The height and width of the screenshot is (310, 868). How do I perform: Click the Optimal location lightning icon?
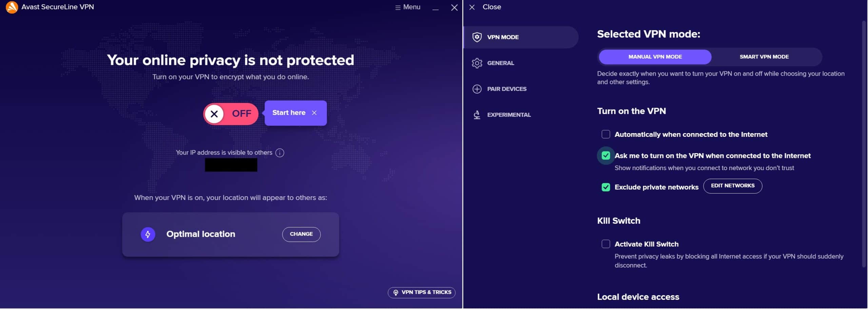pyautogui.click(x=148, y=234)
